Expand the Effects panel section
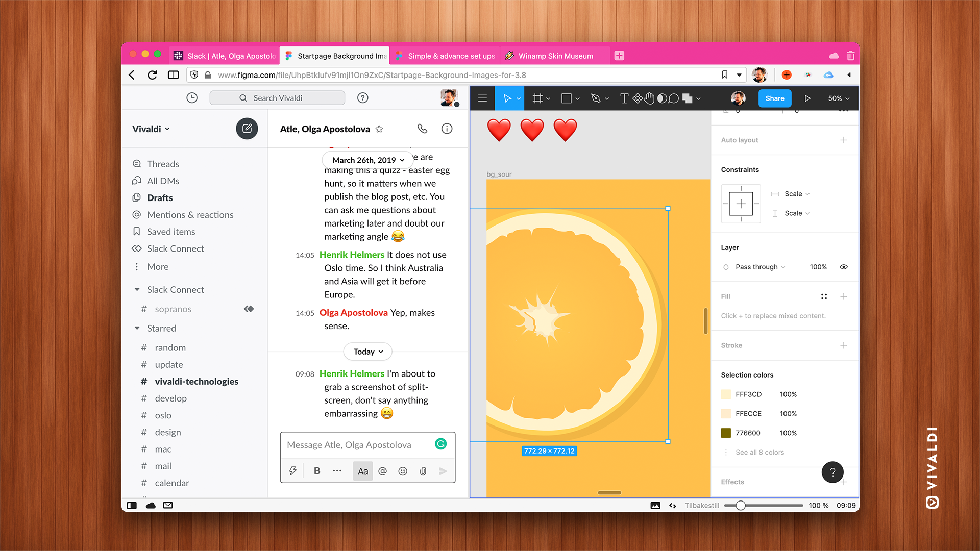Viewport: 980px width, 551px height. pyautogui.click(x=732, y=482)
